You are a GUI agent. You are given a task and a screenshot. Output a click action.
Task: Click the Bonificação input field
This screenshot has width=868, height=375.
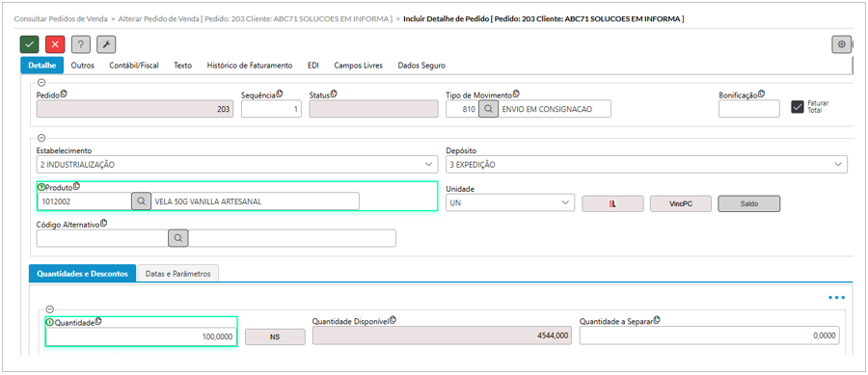[x=749, y=109]
